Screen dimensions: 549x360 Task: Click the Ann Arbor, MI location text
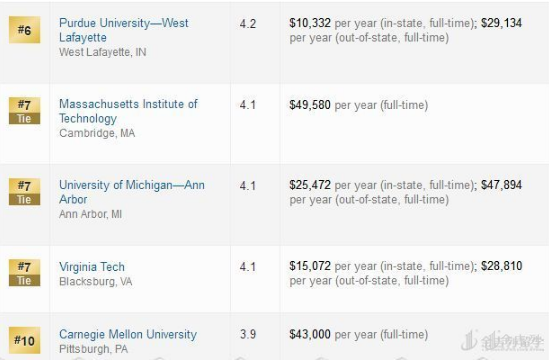coord(90,214)
